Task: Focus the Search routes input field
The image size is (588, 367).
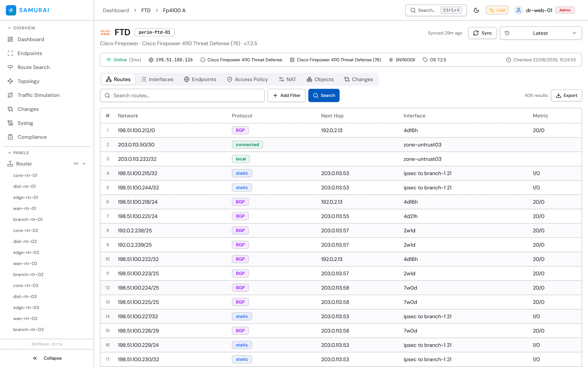Action: click(182, 95)
